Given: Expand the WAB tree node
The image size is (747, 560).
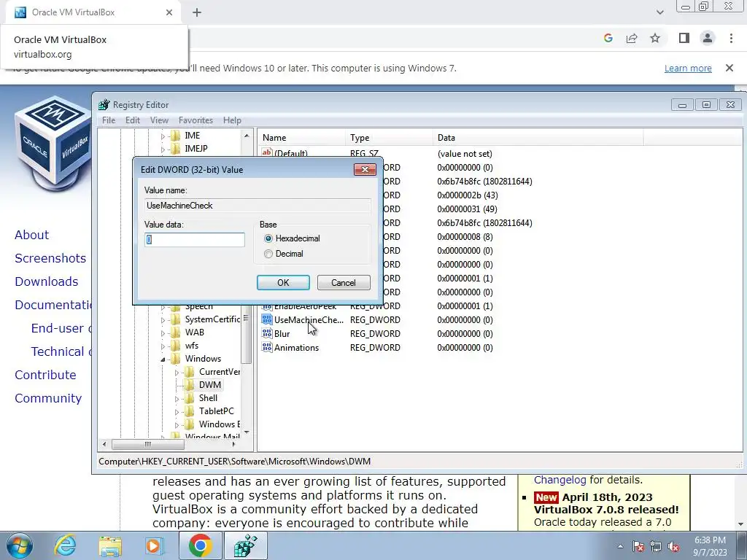Looking at the screenshot, I should pyautogui.click(x=163, y=332).
